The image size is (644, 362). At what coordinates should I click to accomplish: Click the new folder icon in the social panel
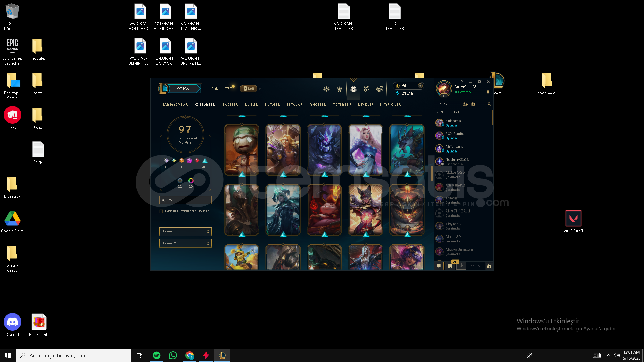pos(473,104)
